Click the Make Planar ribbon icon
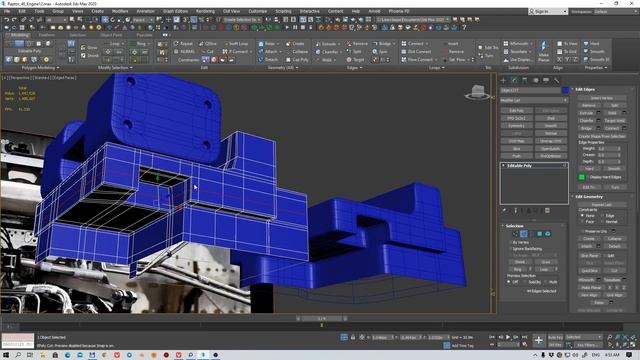 coord(543,50)
